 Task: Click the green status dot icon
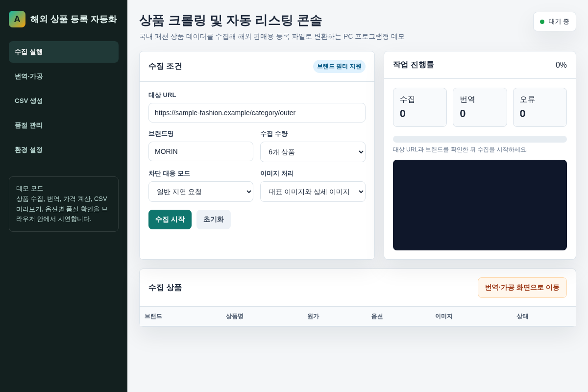[542, 22]
